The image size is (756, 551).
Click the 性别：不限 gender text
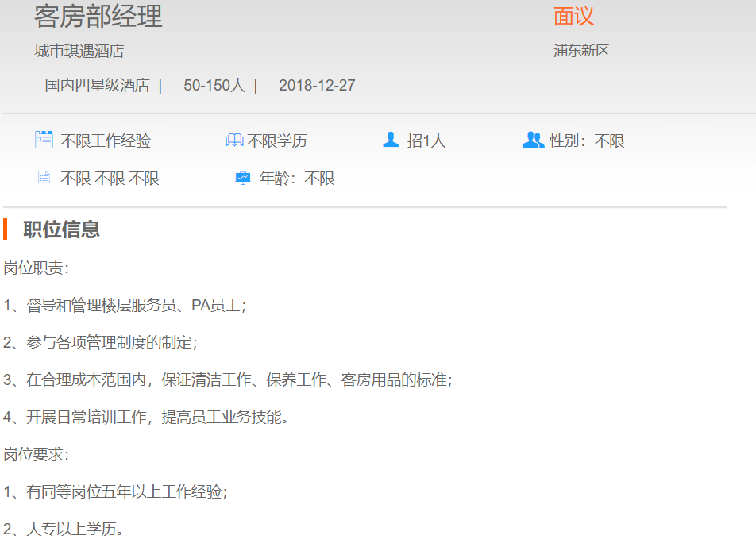click(x=587, y=141)
